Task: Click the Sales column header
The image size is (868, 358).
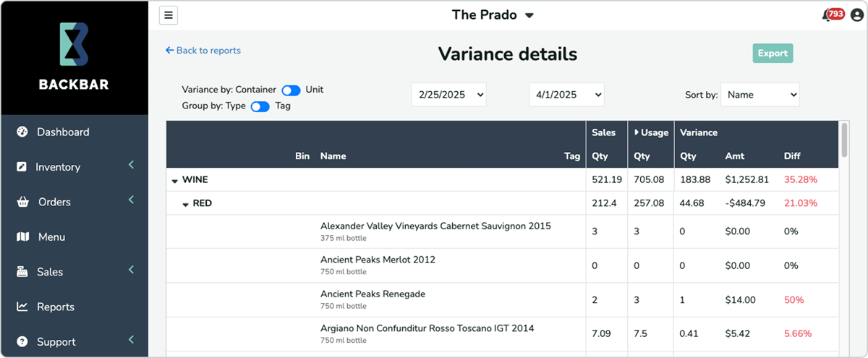Action: click(x=603, y=132)
